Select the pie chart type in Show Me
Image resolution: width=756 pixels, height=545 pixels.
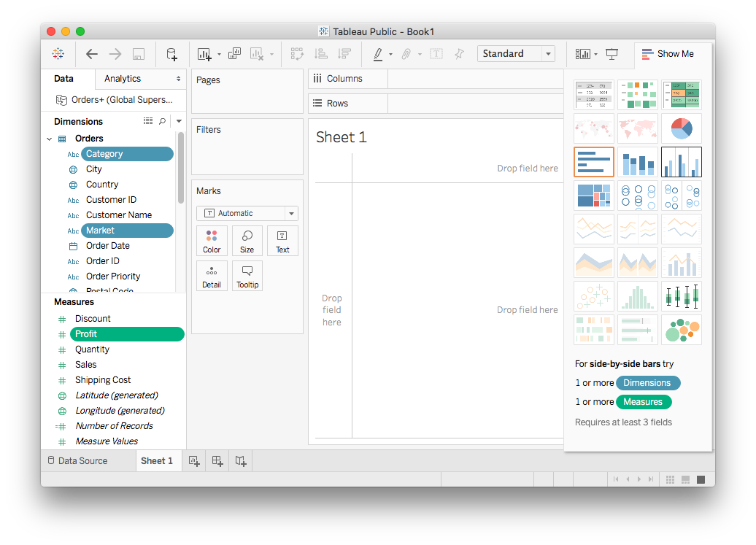tap(681, 128)
